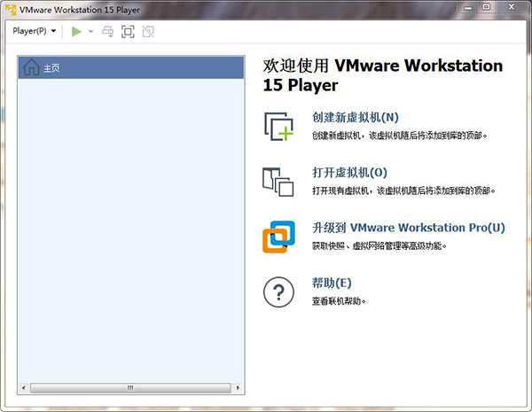Click the green Power On play icon

(77, 31)
